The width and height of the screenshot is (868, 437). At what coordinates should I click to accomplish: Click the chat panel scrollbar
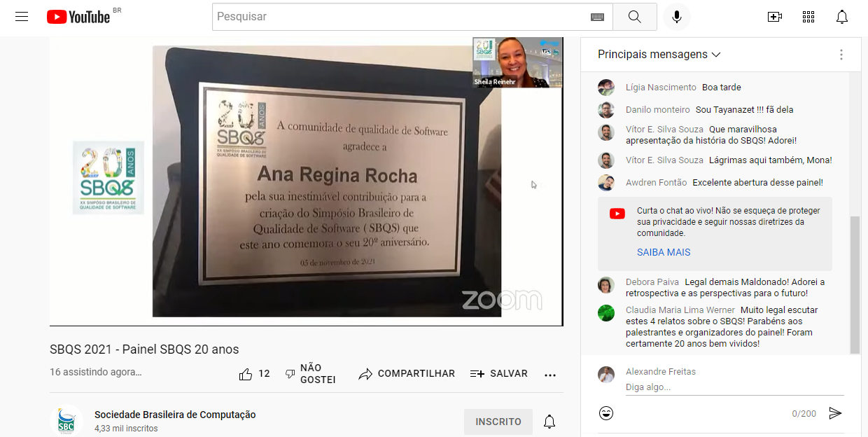click(855, 280)
